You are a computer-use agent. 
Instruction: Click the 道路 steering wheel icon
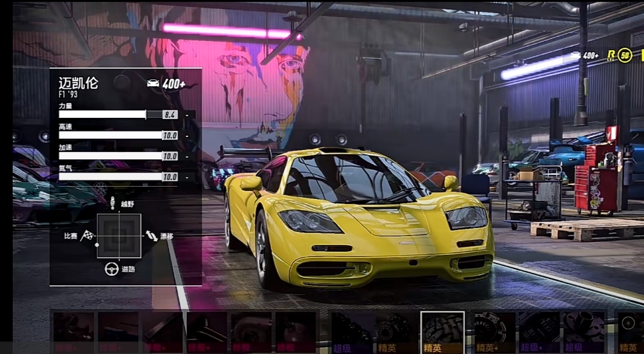[111, 269]
